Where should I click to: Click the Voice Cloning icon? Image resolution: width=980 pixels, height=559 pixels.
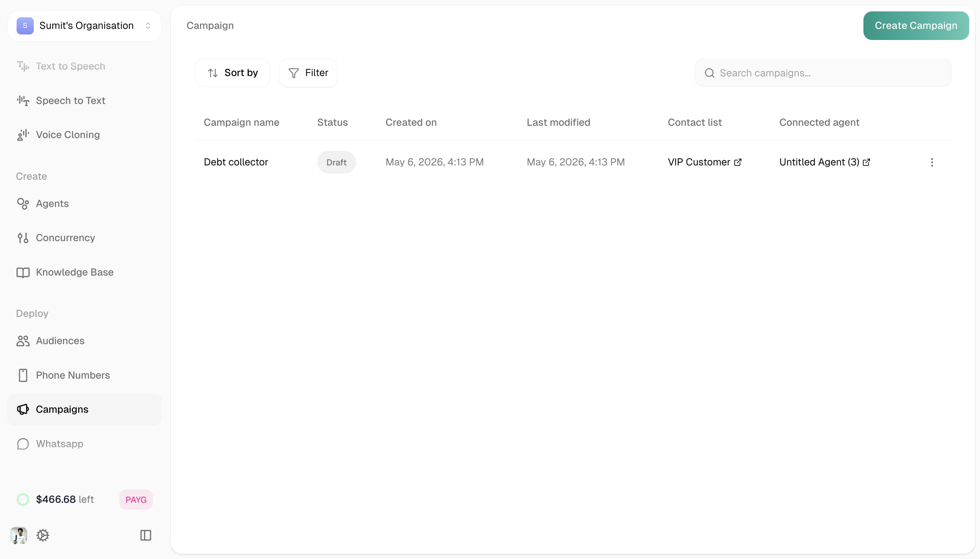[x=23, y=135]
